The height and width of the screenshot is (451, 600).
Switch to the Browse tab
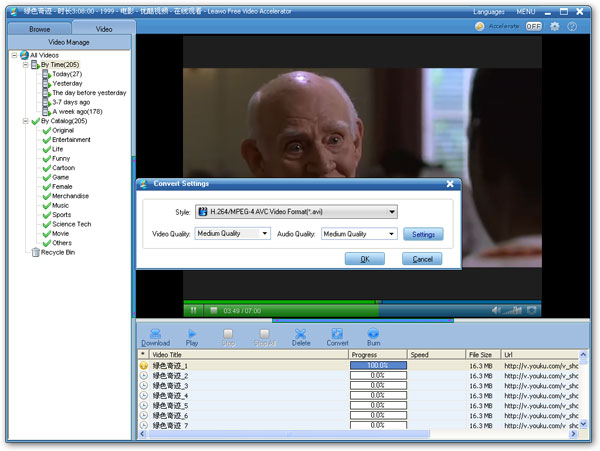39,29
